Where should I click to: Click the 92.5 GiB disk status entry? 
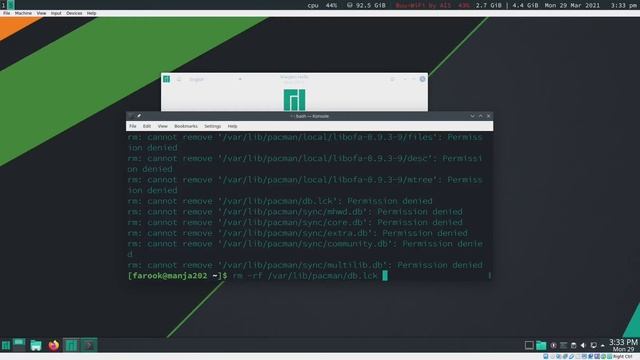366,5
